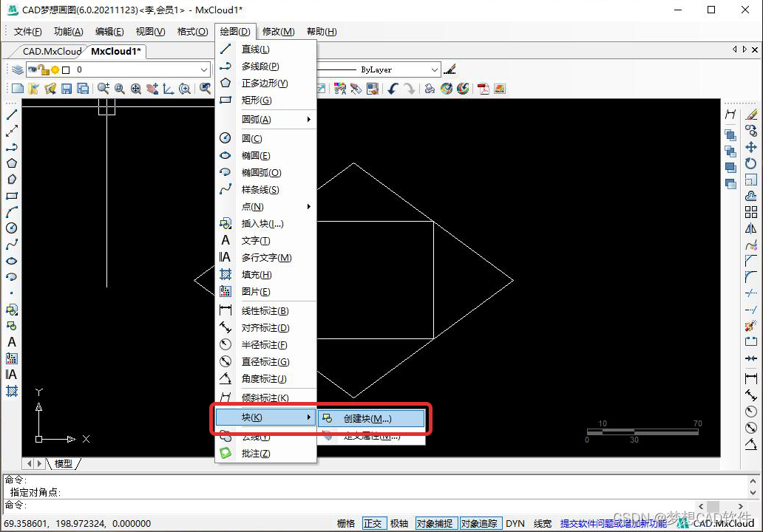Click the Export PDF icon in top toolbar
This screenshot has height=532, width=763.
click(x=484, y=89)
